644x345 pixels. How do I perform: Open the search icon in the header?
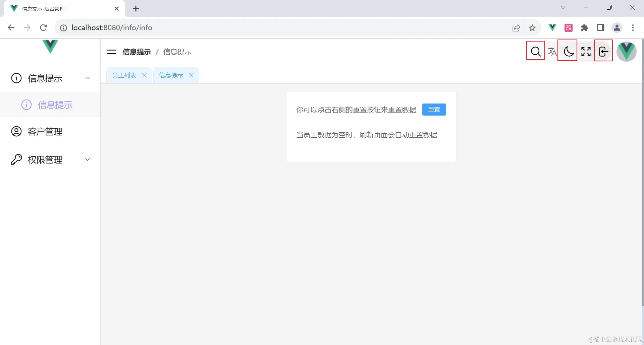click(x=536, y=51)
